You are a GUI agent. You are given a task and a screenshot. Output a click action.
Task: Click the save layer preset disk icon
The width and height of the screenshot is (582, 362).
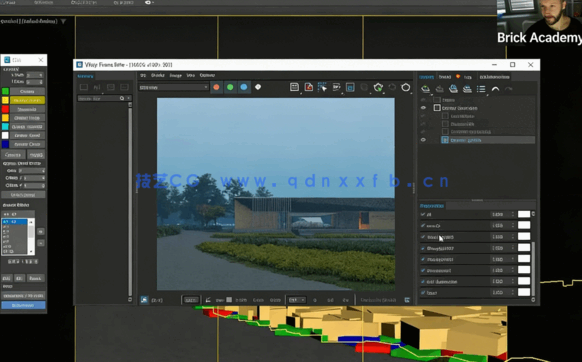[453, 89]
